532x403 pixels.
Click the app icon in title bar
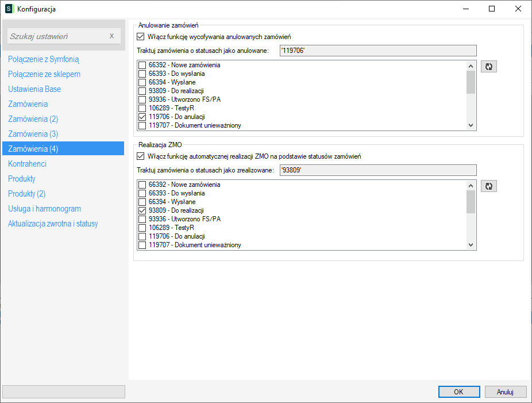9,9
